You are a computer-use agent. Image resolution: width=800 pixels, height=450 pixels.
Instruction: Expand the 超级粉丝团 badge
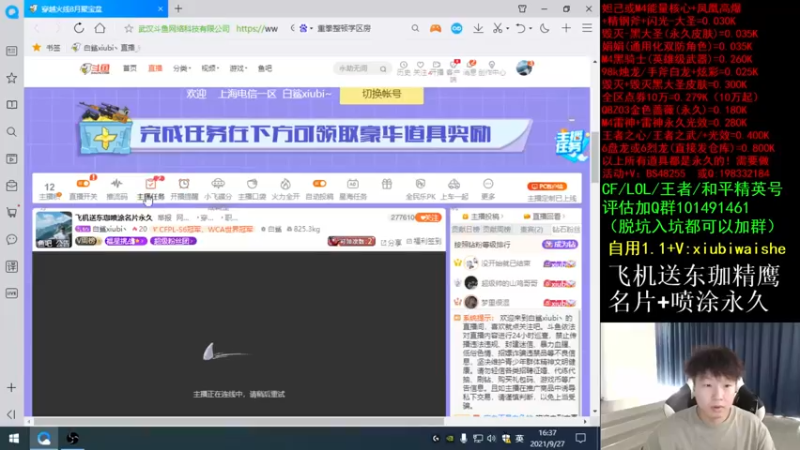point(173,241)
